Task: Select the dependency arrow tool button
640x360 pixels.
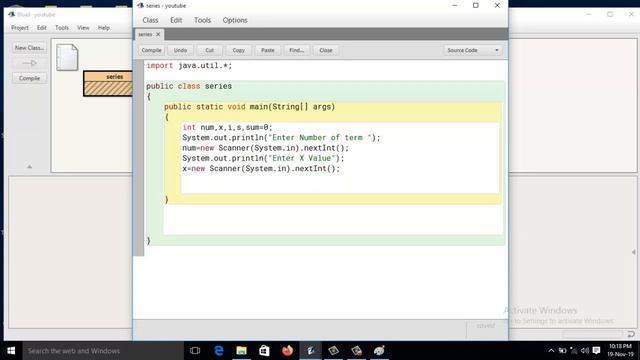Action: click(x=29, y=63)
